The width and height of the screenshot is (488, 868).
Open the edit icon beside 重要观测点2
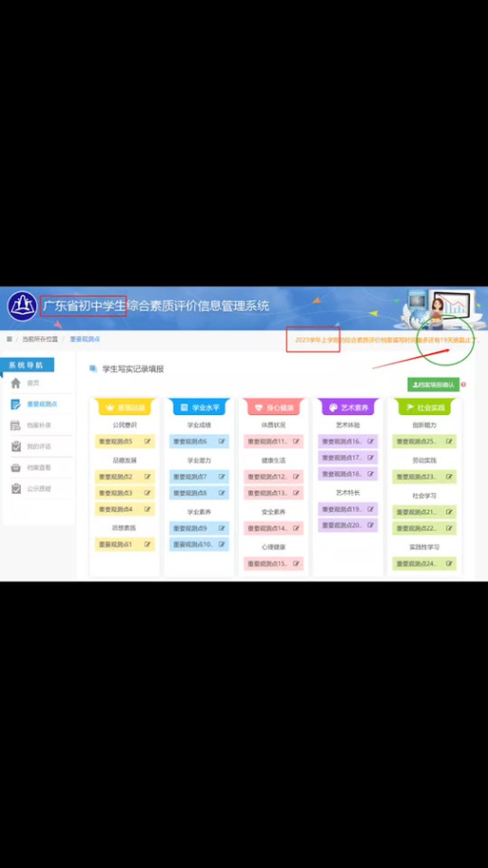click(147, 477)
